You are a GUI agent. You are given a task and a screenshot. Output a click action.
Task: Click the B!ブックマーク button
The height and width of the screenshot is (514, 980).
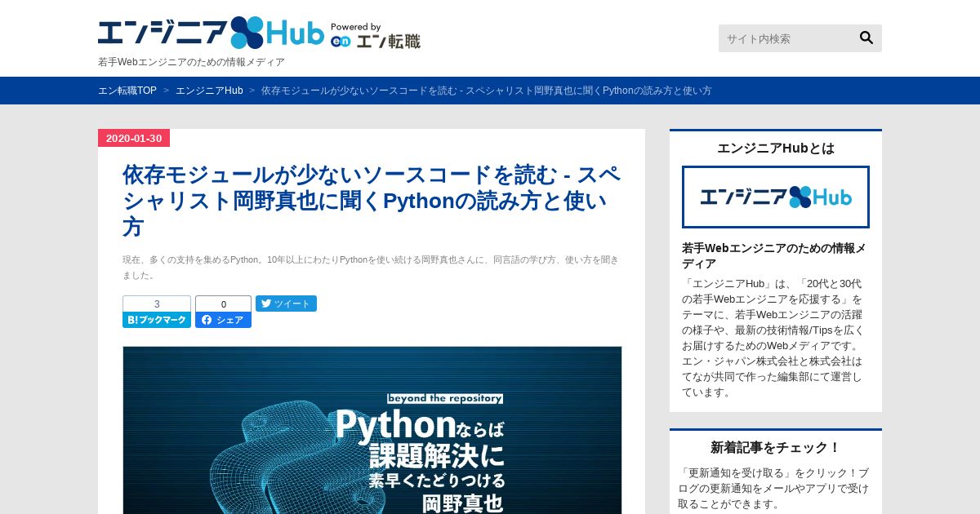pyautogui.click(x=157, y=320)
